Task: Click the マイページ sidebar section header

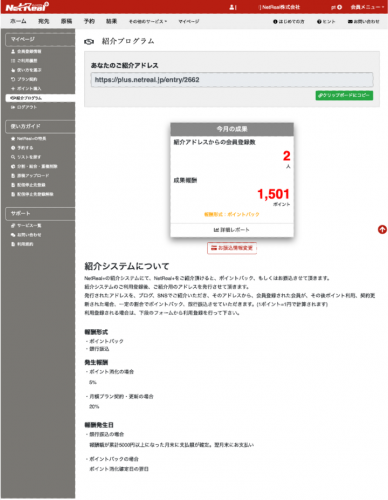Action: pyautogui.click(x=40, y=39)
